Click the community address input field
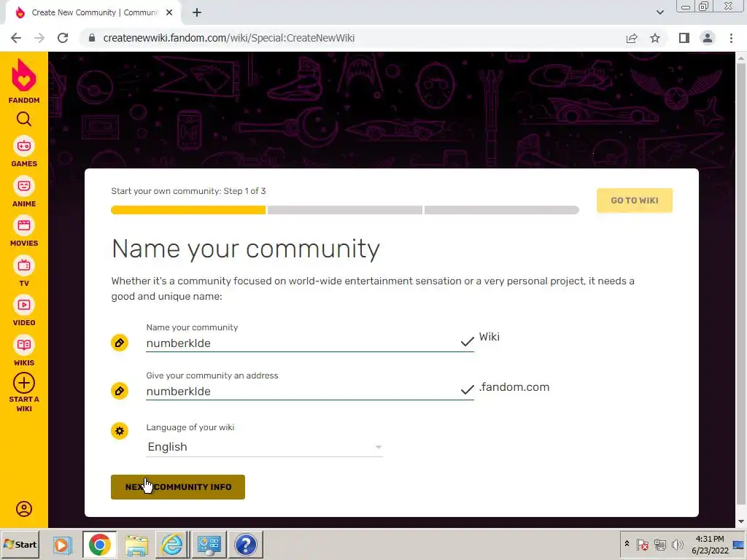 [x=309, y=391]
